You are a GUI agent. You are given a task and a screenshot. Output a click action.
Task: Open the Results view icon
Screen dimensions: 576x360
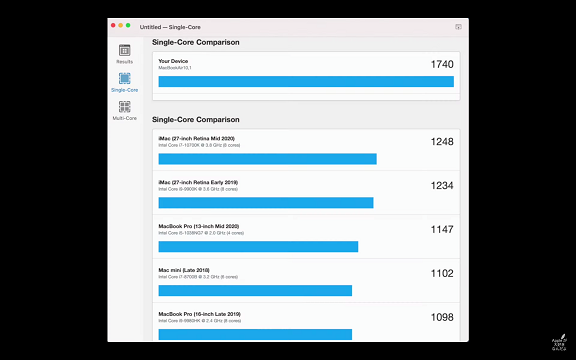[x=125, y=50]
